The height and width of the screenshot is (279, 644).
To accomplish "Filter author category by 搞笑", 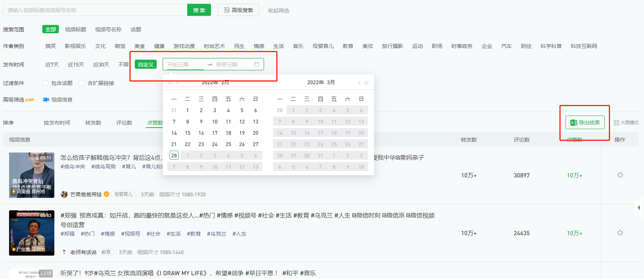I will click(51, 46).
